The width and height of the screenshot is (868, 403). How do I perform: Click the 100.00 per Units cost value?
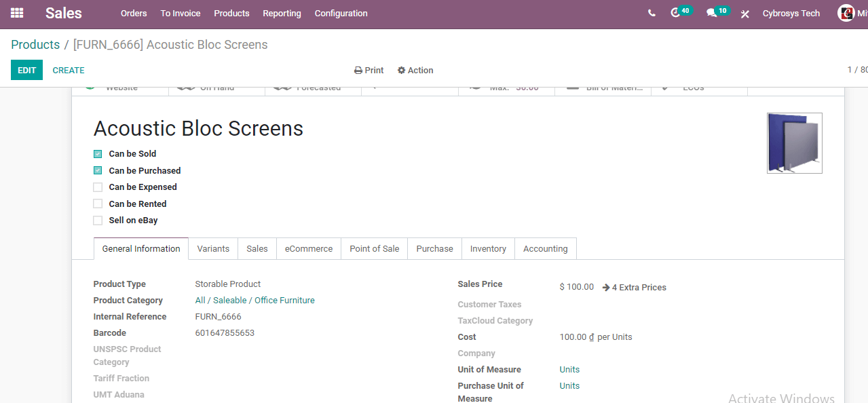(x=596, y=337)
